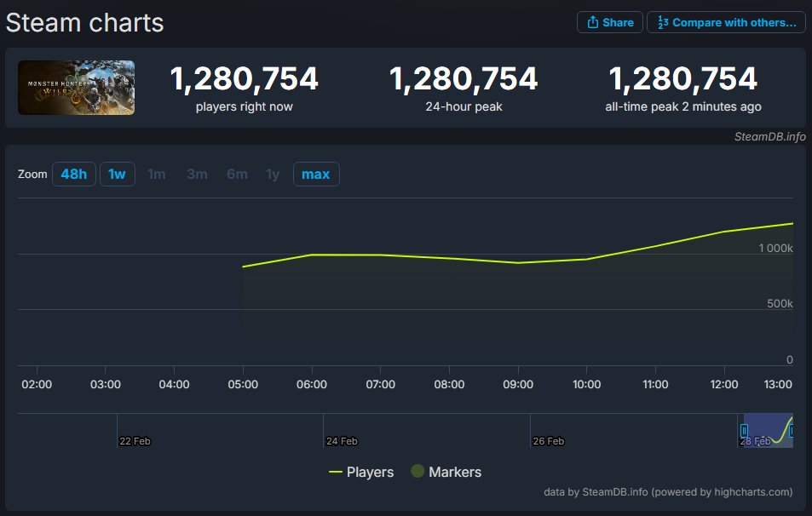Click the 500k y-axis label
The height and width of the screenshot is (516, 812).
pos(780,304)
